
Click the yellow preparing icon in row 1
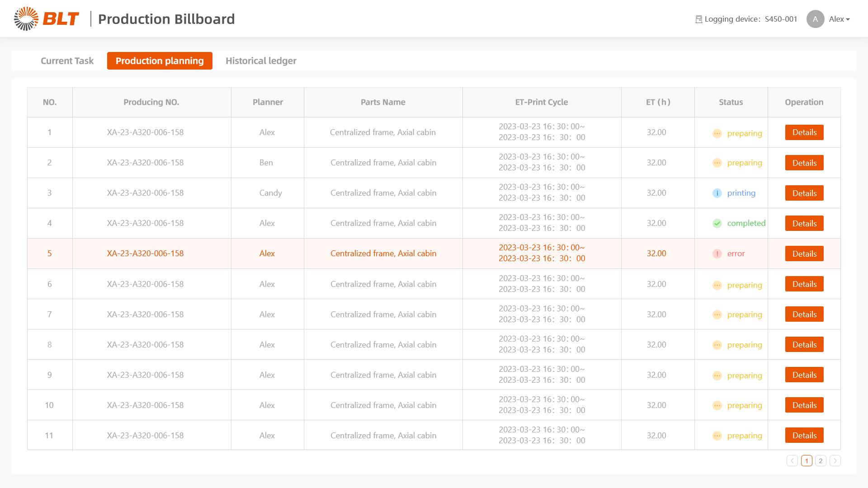(x=717, y=133)
